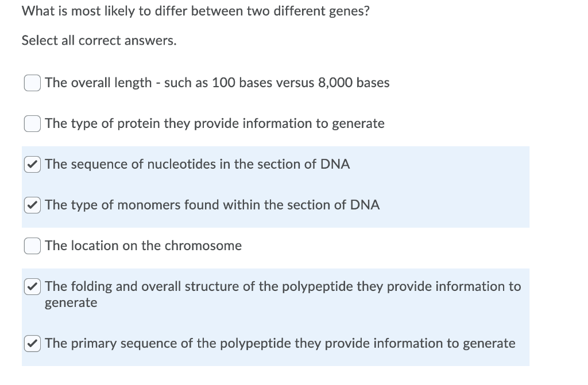Enable the type of protein checkbox

32,124
